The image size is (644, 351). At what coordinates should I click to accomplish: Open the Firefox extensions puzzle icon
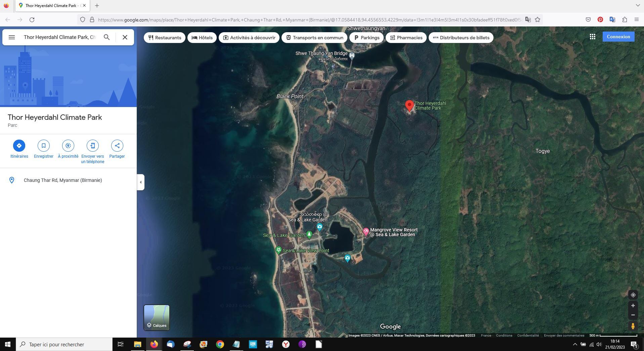click(625, 20)
